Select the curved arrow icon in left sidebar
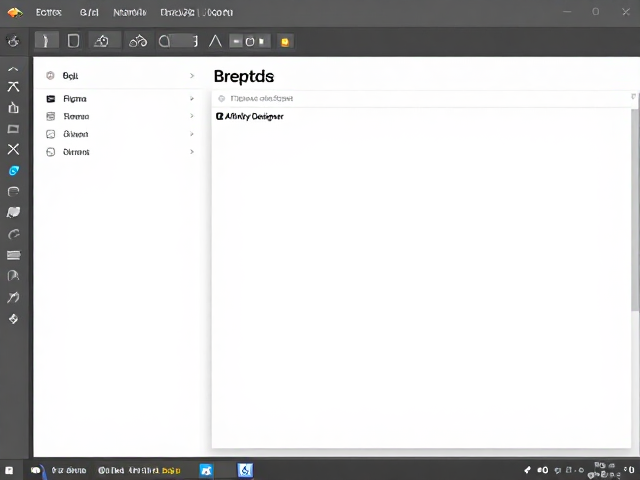The width and height of the screenshot is (640, 480). [x=13, y=234]
